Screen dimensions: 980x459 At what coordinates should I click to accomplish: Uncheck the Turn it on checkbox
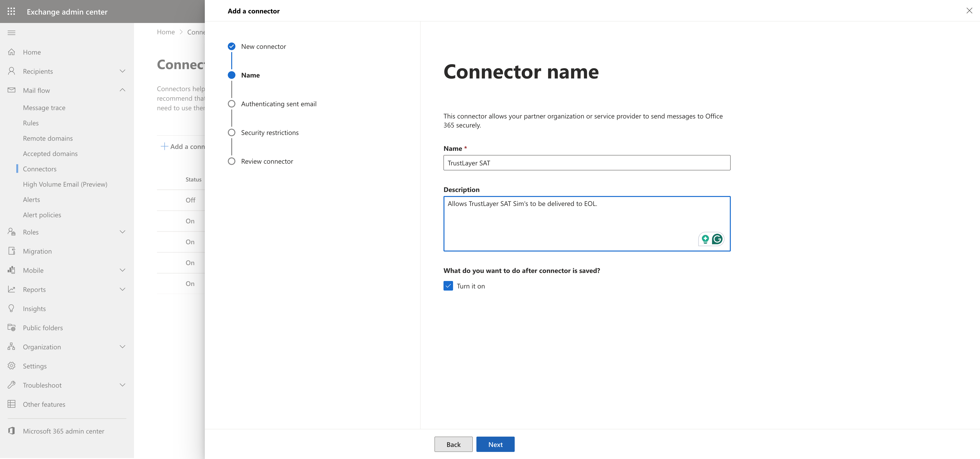coord(448,286)
